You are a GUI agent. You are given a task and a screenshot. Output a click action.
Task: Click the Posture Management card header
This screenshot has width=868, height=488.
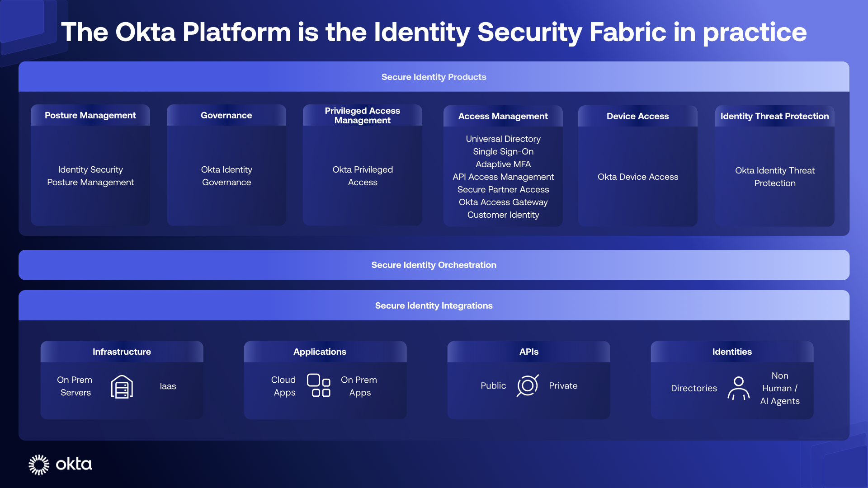(90, 115)
